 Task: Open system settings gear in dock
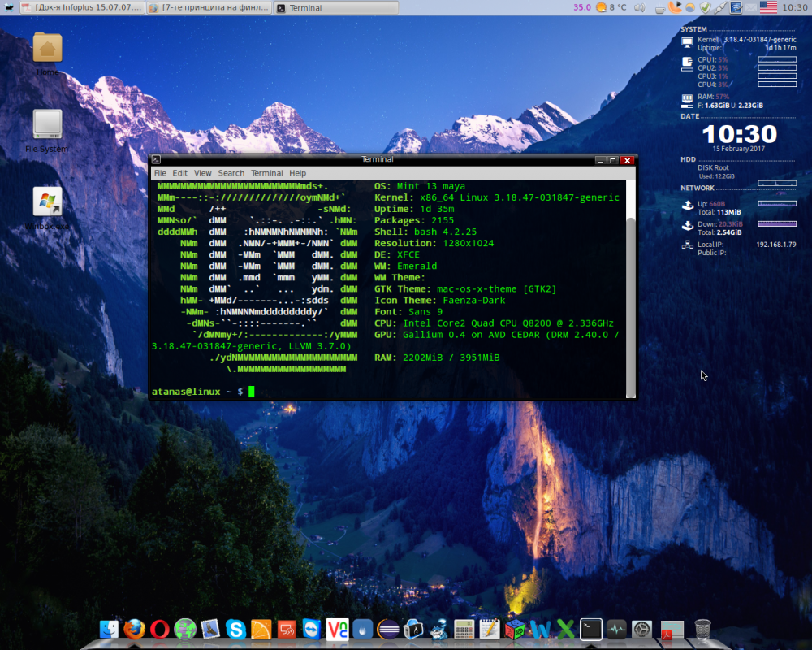[641, 629]
